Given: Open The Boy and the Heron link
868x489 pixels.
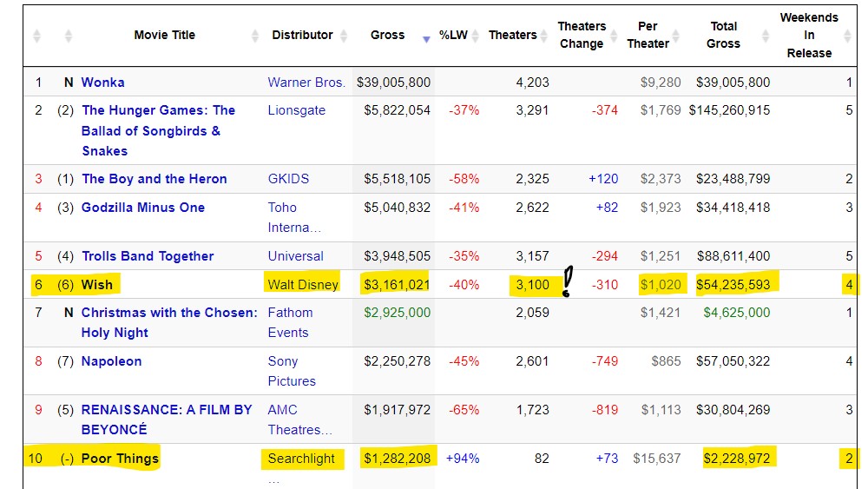Looking at the screenshot, I should [154, 179].
